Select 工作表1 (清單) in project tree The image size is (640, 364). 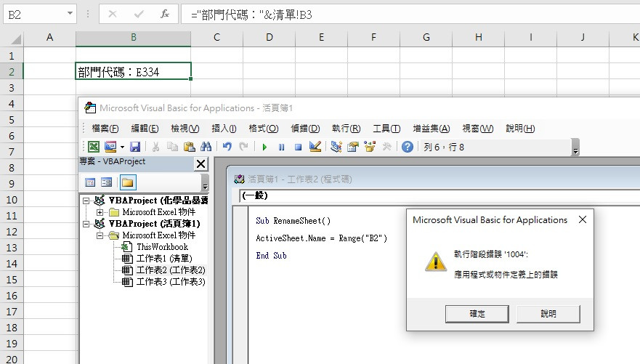tap(164, 259)
